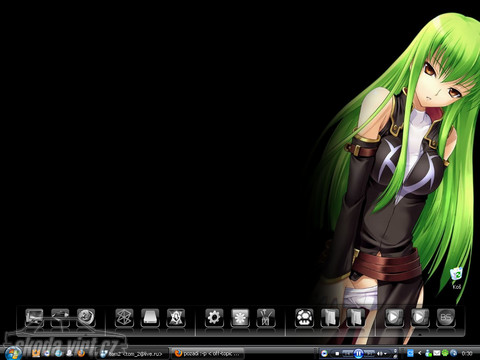The width and height of the screenshot is (480, 360).
Task: Switch to Firefox pozadi taskbar window
Action: coord(207,353)
